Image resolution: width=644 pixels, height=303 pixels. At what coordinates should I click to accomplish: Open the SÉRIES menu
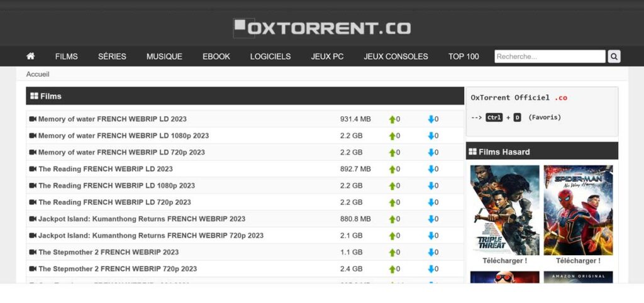pyautogui.click(x=112, y=57)
